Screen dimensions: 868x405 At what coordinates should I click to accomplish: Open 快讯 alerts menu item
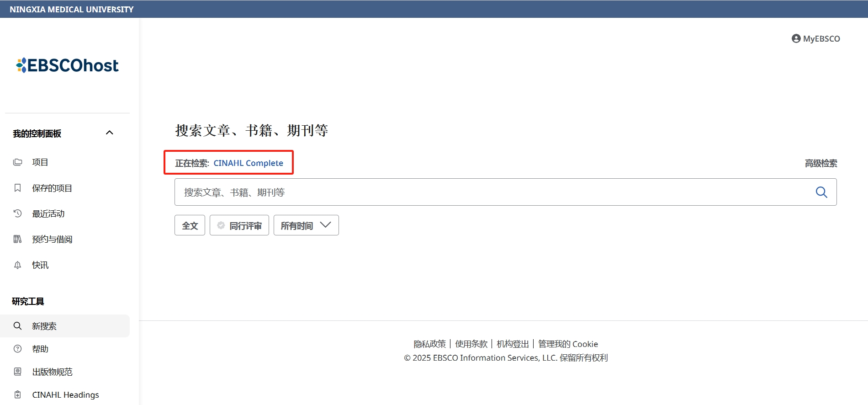click(40, 265)
